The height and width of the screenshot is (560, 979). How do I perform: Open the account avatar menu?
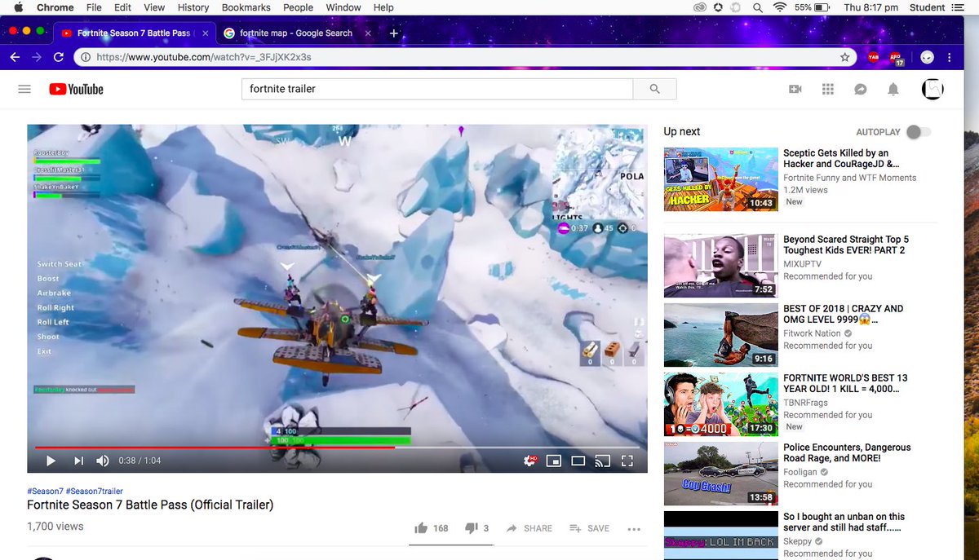point(932,89)
